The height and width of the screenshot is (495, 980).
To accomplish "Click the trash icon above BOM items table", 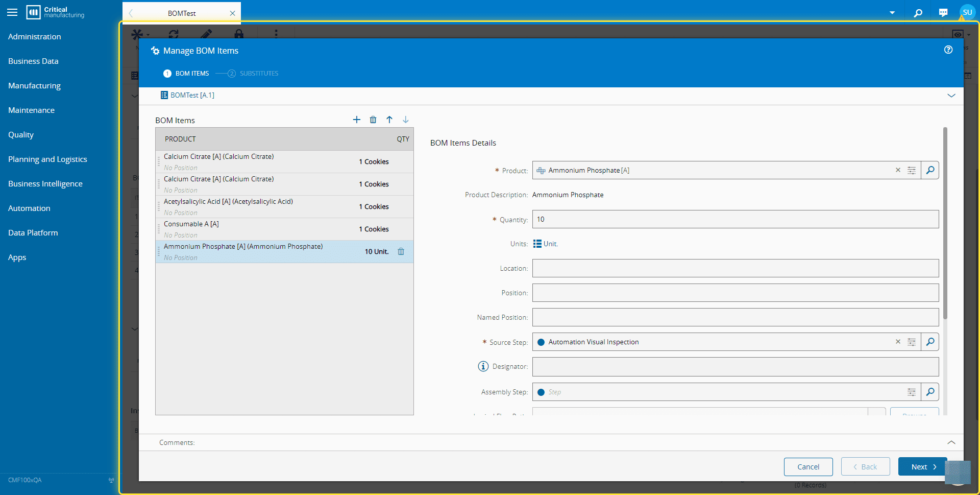I will tap(373, 120).
